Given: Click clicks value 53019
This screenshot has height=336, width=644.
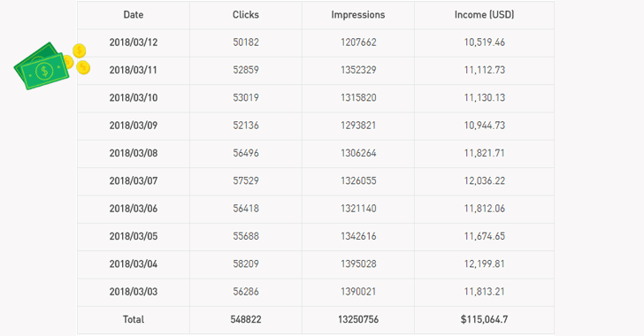Looking at the screenshot, I should tap(246, 98).
